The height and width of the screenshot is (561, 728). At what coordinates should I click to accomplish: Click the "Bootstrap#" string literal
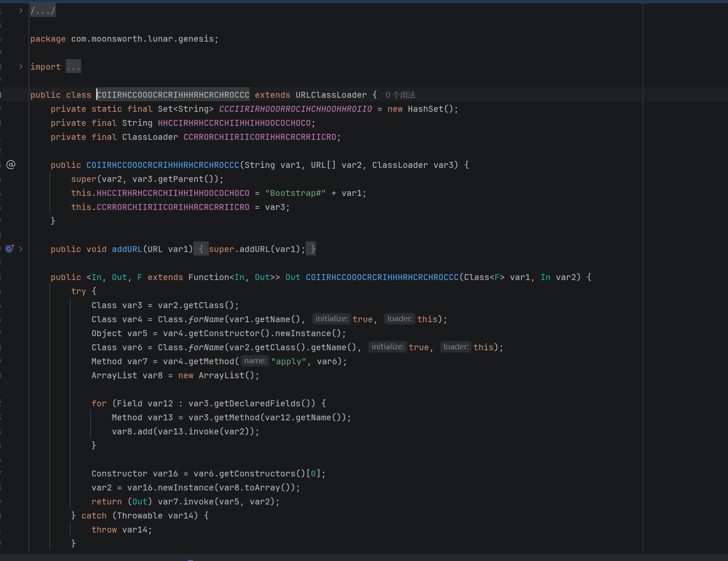295,193
